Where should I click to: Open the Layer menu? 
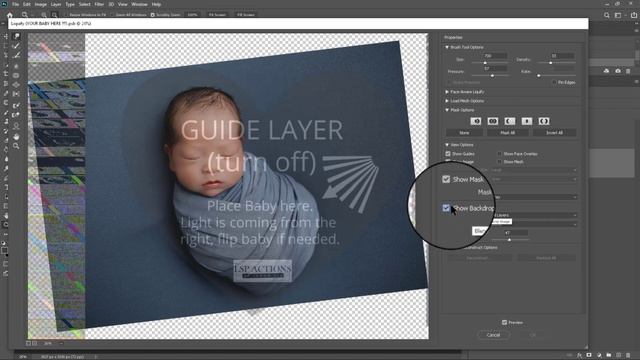coord(56,4)
